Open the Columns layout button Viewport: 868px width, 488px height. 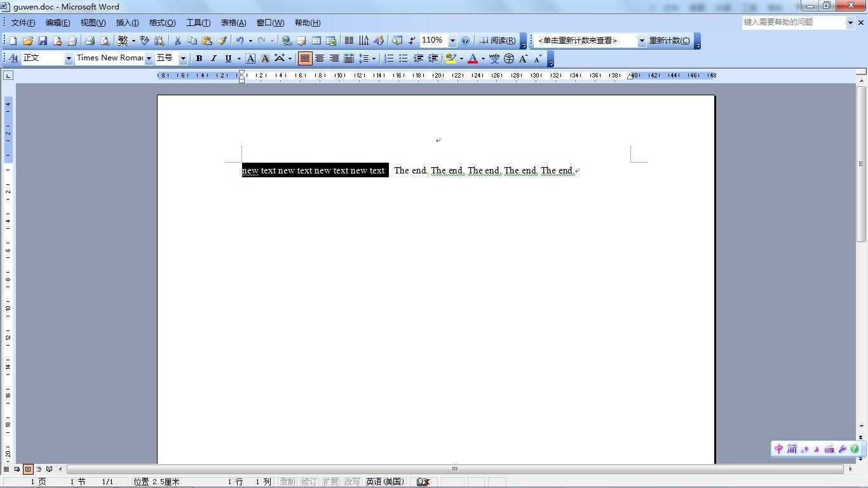(x=349, y=41)
